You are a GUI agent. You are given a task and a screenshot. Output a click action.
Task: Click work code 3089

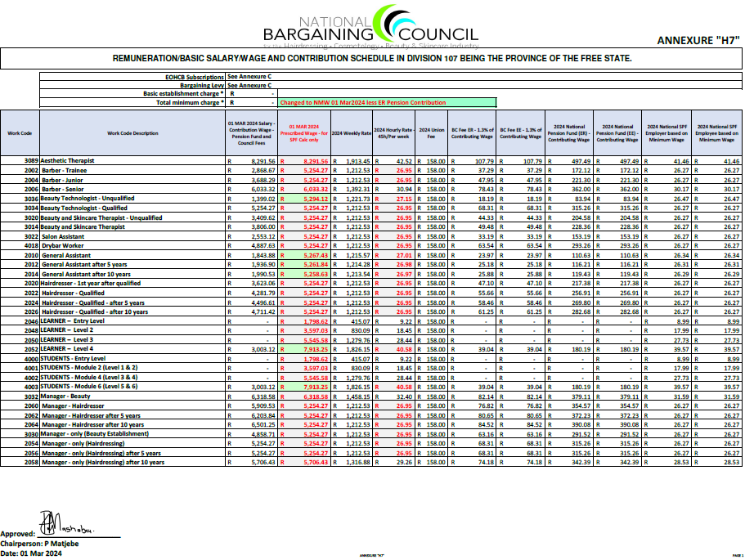31,161
